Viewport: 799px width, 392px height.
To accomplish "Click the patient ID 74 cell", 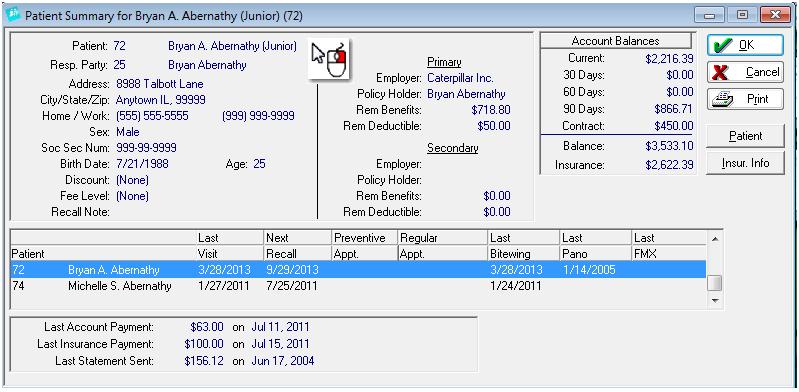I will (18, 286).
